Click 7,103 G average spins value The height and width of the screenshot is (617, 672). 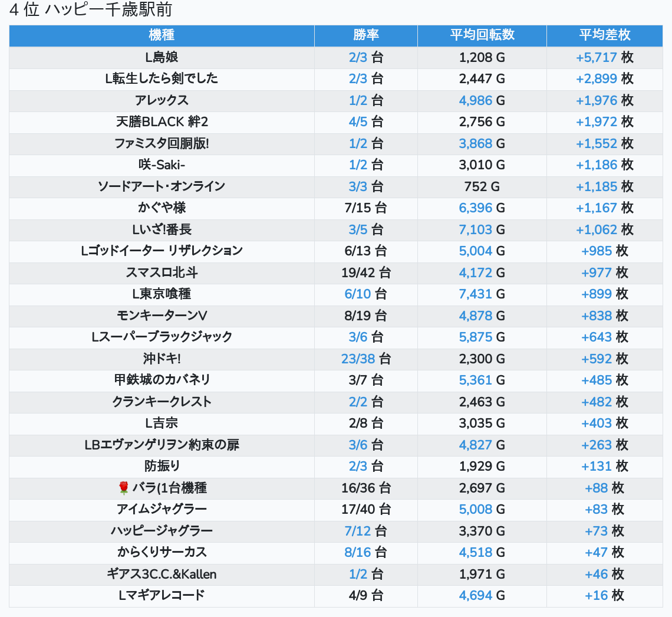coord(482,230)
